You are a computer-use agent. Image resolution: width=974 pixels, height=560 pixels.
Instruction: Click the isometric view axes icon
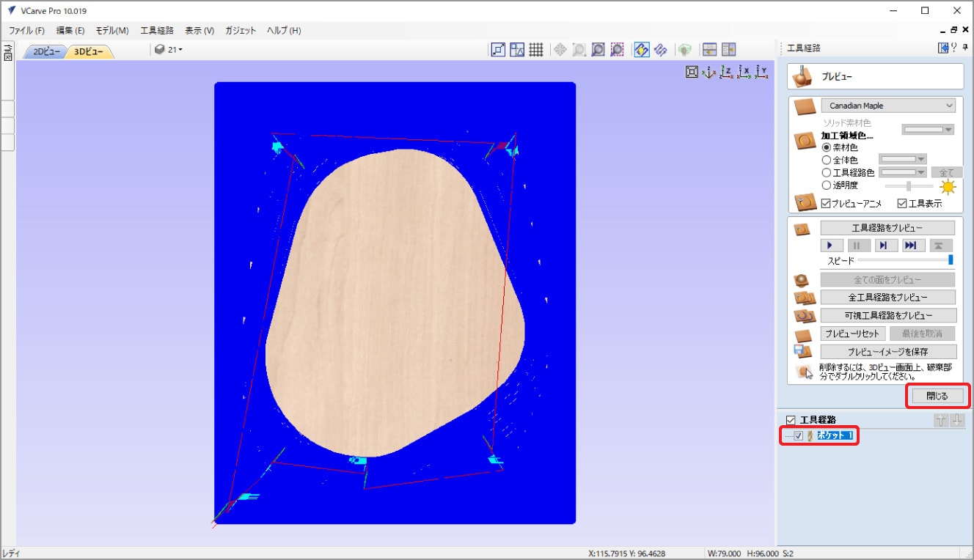coord(709,72)
